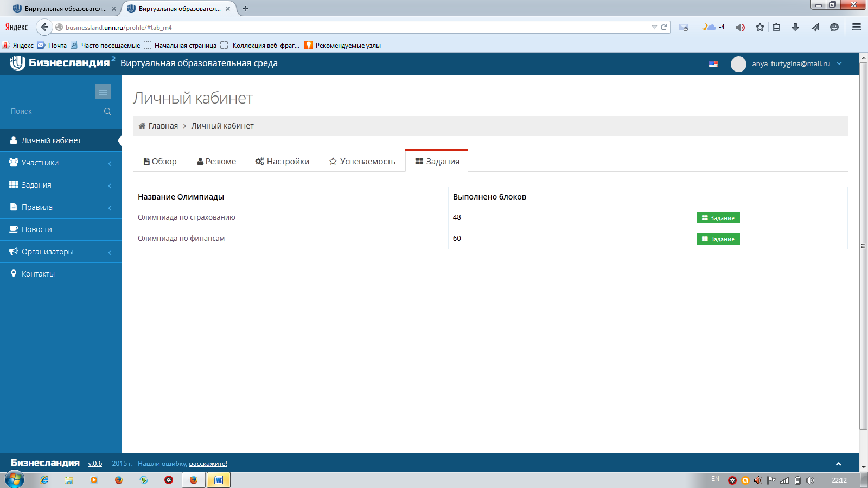Reload the page with the refresh icon
Viewport: 868px width, 488px height.
tap(663, 27)
